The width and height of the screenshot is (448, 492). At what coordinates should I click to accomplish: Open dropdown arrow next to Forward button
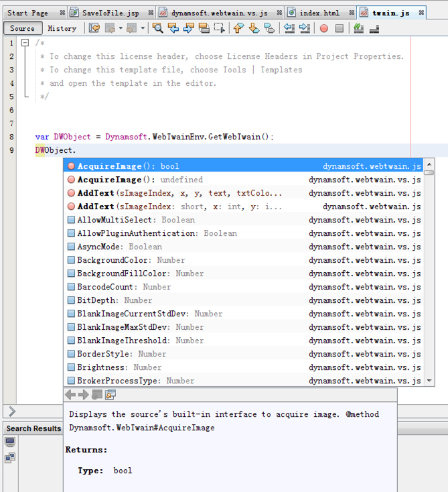(142, 28)
